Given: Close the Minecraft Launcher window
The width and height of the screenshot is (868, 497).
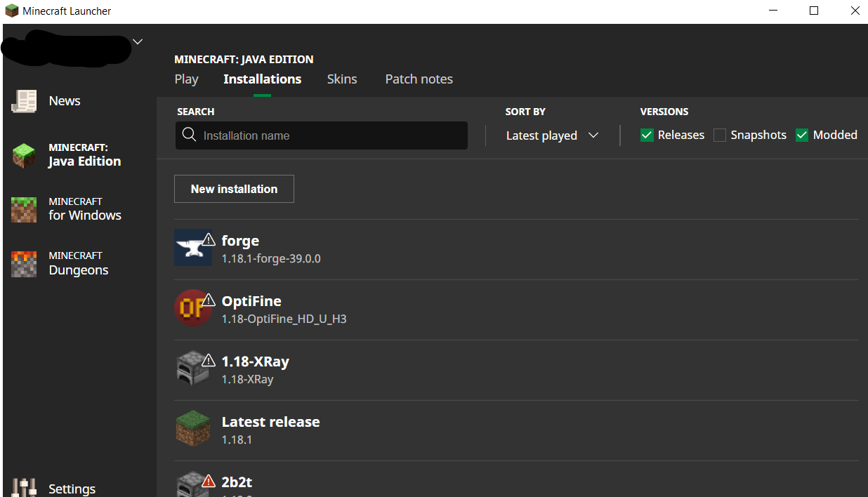Looking at the screenshot, I should tap(854, 11).
